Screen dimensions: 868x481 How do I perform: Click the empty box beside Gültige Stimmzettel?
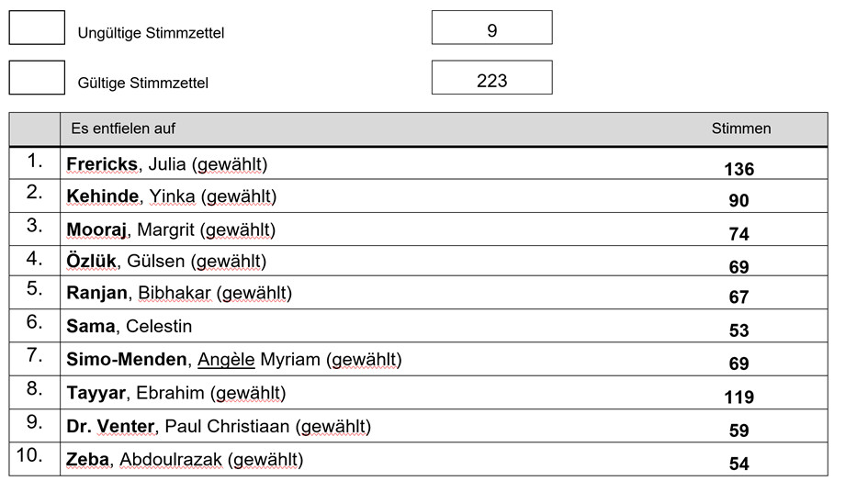coord(37,77)
